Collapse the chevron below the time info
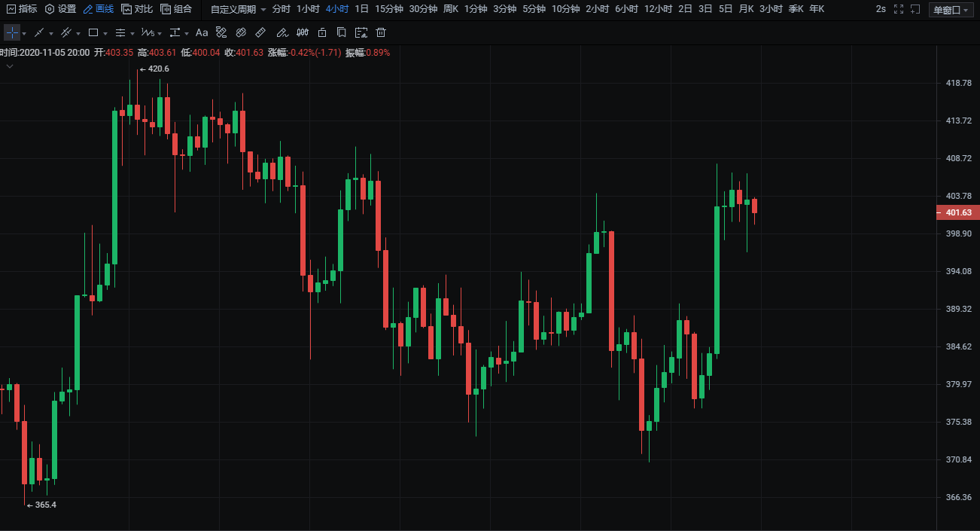The width and height of the screenshot is (980, 531). click(x=10, y=66)
